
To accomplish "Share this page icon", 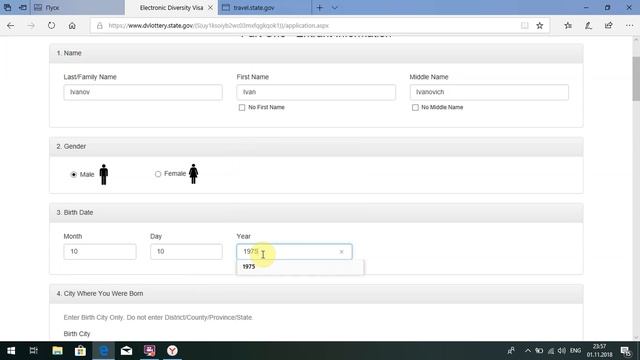I will [609, 25].
